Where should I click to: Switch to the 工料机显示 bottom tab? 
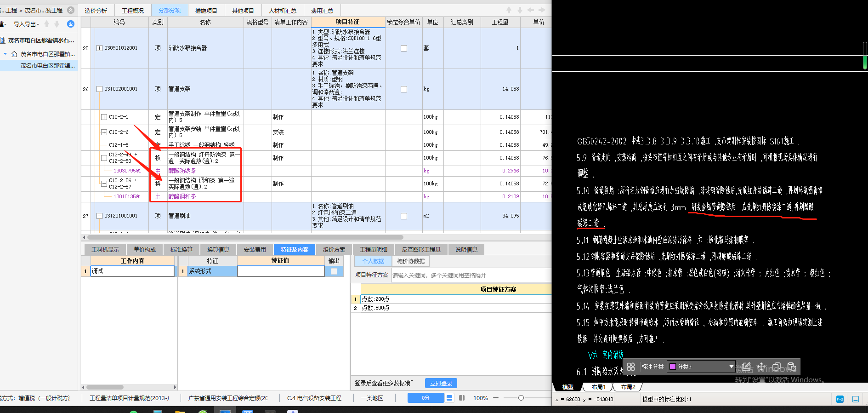click(105, 249)
